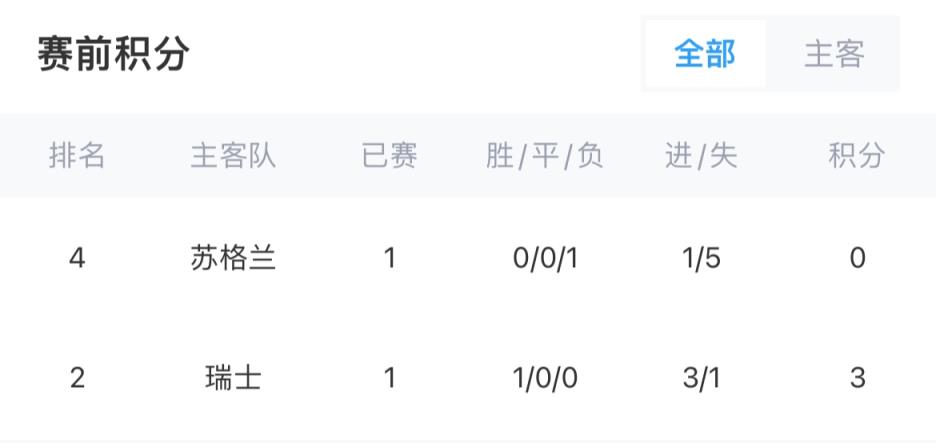Click 瑞士's 1/0/0 win-draw-loss record
Screen dimensions: 936x443
[545, 378]
